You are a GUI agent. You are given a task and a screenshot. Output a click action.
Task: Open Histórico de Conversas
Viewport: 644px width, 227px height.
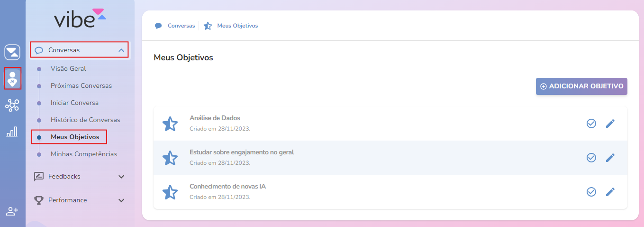click(x=85, y=120)
